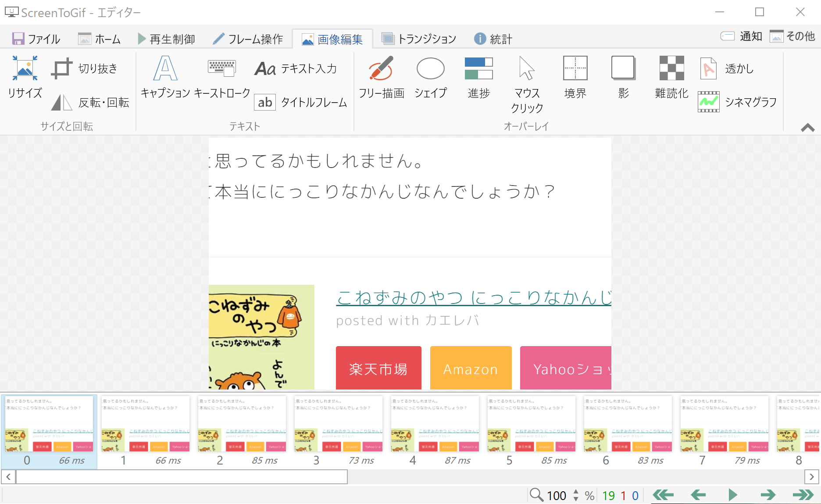
Task: Jump to the last frame
Action: pyautogui.click(x=803, y=495)
